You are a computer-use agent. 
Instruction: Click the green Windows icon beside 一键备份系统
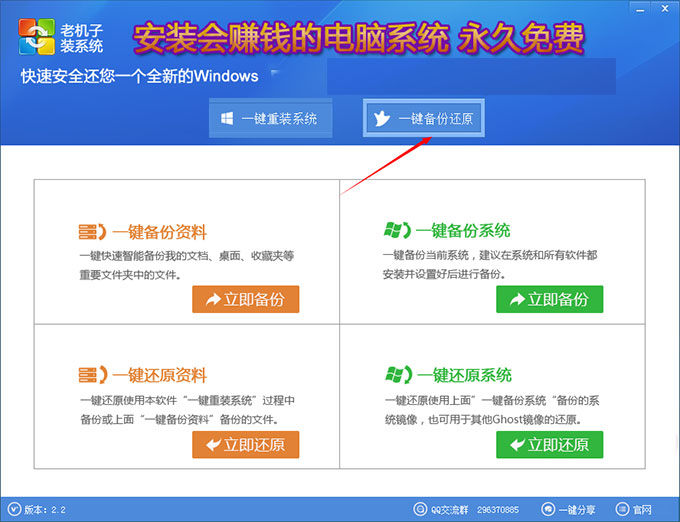(397, 230)
